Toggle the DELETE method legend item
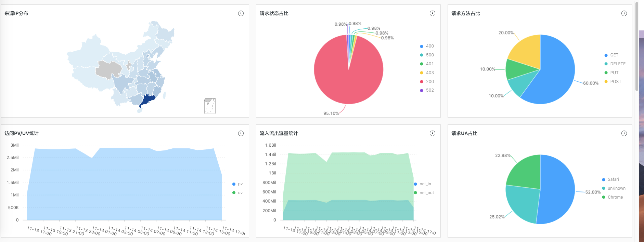 pos(615,64)
